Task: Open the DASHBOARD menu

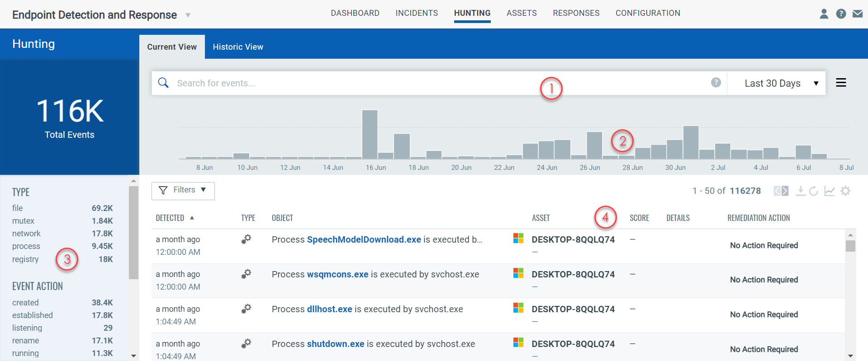Action: point(355,13)
